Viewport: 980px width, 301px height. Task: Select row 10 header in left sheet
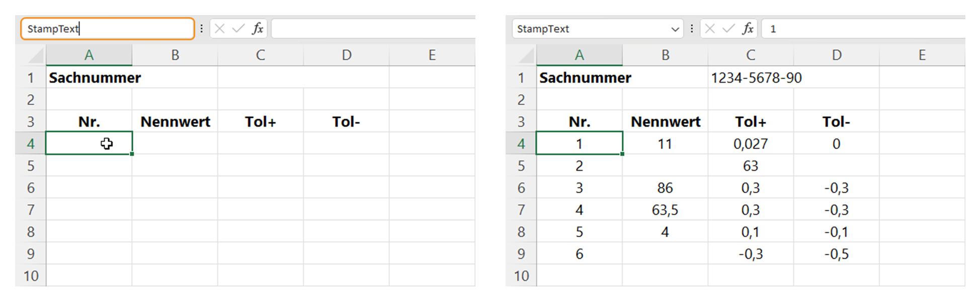[31, 276]
